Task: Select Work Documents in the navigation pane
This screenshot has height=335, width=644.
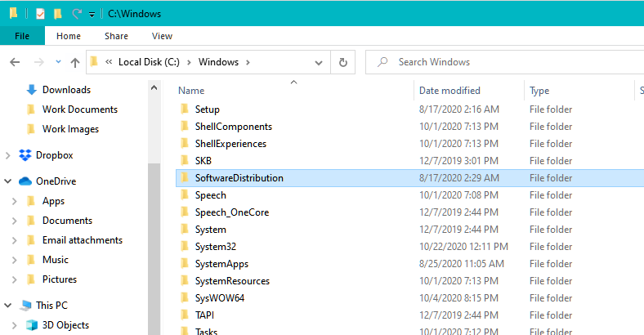Action: (x=79, y=109)
